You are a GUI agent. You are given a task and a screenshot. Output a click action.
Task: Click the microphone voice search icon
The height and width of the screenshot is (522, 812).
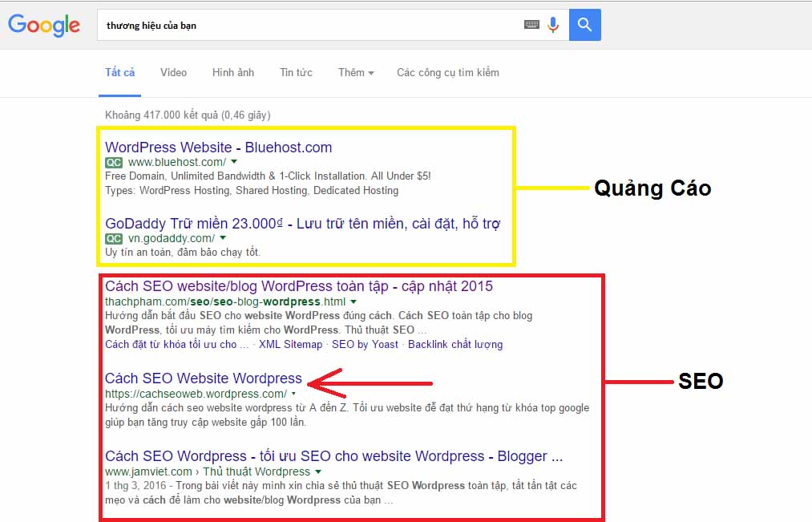pos(553,25)
